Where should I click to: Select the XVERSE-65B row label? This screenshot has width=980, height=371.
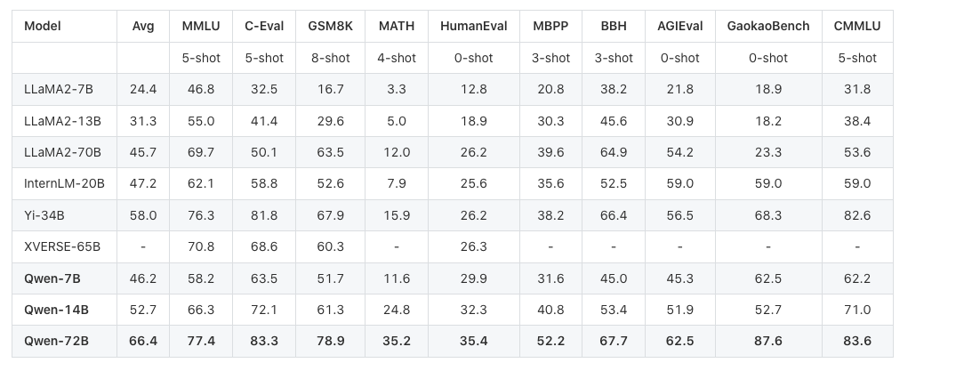[62, 246]
